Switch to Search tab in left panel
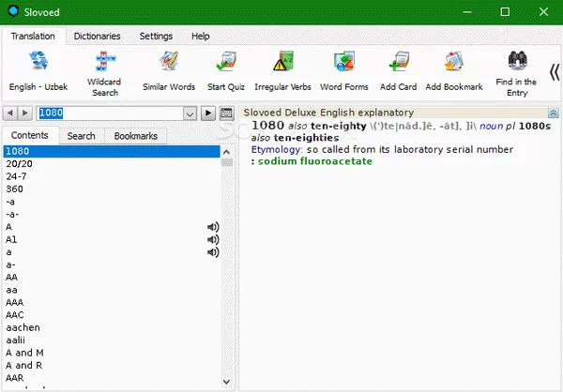This screenshot has width=563, height=392. [81, 136]
